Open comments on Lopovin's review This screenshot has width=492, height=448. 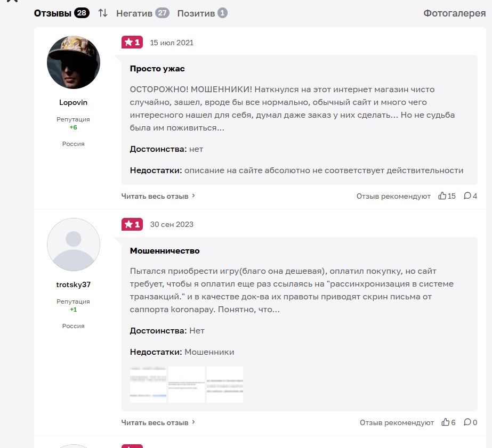467,196
